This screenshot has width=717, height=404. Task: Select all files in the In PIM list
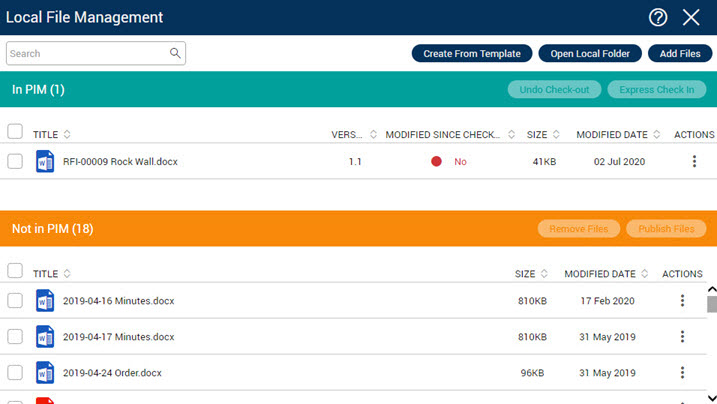[15, 131]
